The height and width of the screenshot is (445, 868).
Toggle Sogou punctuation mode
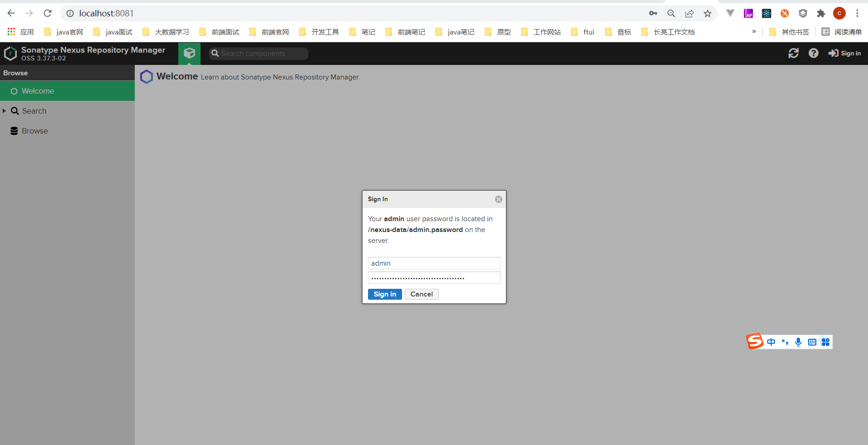point(785,342)
